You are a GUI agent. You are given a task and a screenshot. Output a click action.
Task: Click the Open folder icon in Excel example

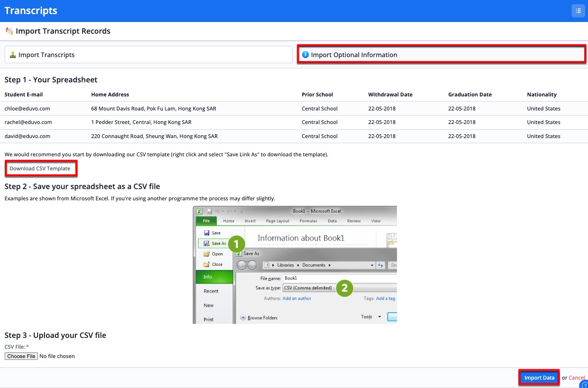tap(206, 254)
